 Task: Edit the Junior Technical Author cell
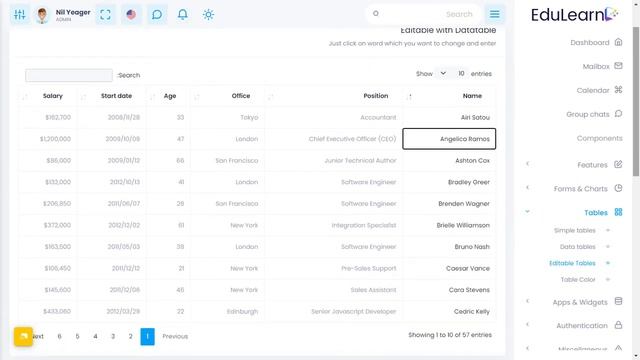(334, 160)
